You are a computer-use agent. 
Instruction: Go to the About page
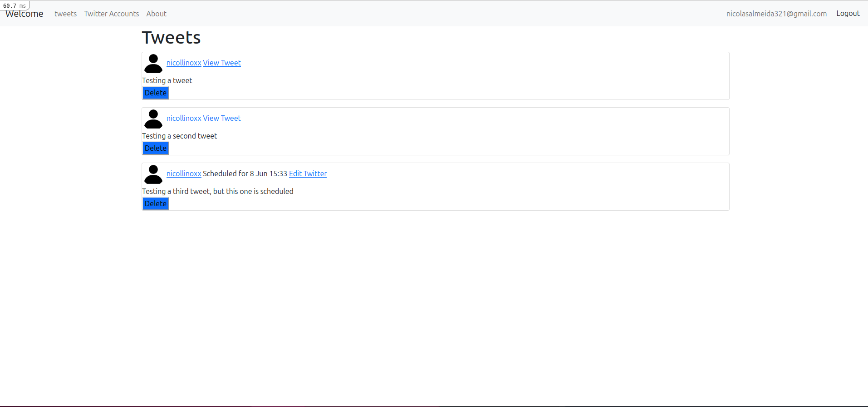click(157, 14)
